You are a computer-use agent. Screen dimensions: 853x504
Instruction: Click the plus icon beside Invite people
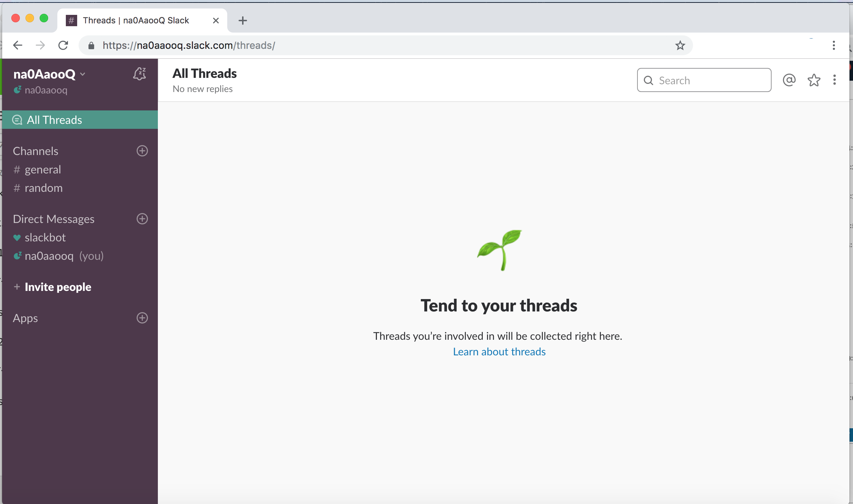pyautogui.click(x=17, y=287)
